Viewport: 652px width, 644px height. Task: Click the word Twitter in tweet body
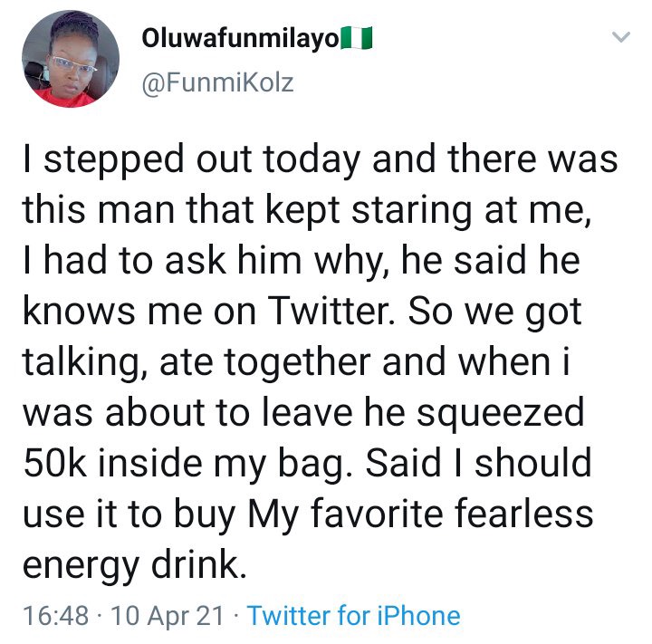point(331,311)
